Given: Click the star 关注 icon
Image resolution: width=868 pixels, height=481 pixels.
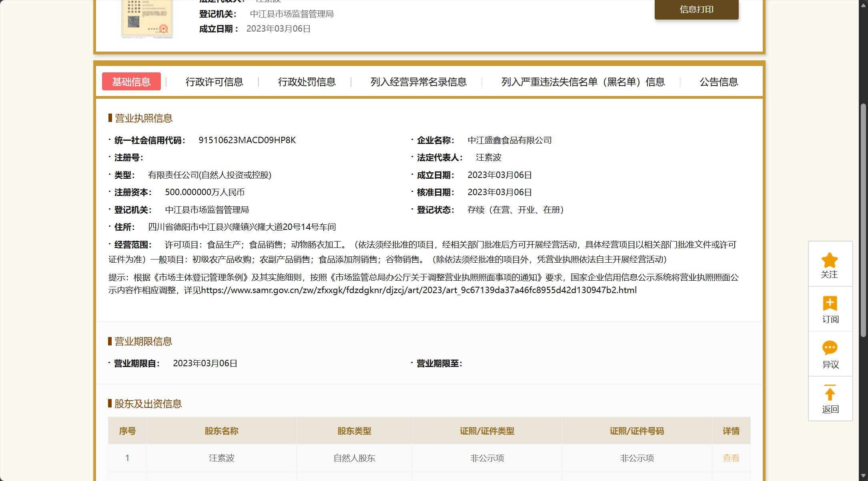Looking at the screenshot, I should click(x=830, y=261).
